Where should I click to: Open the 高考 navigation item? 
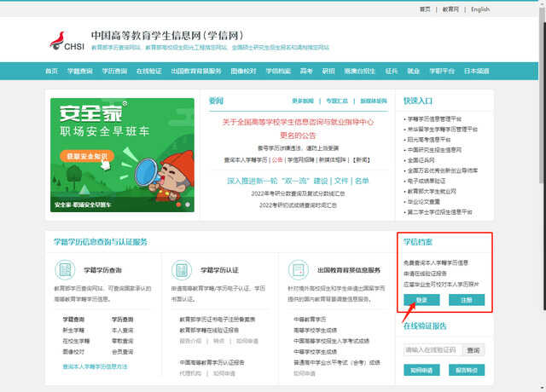point(306,72)
